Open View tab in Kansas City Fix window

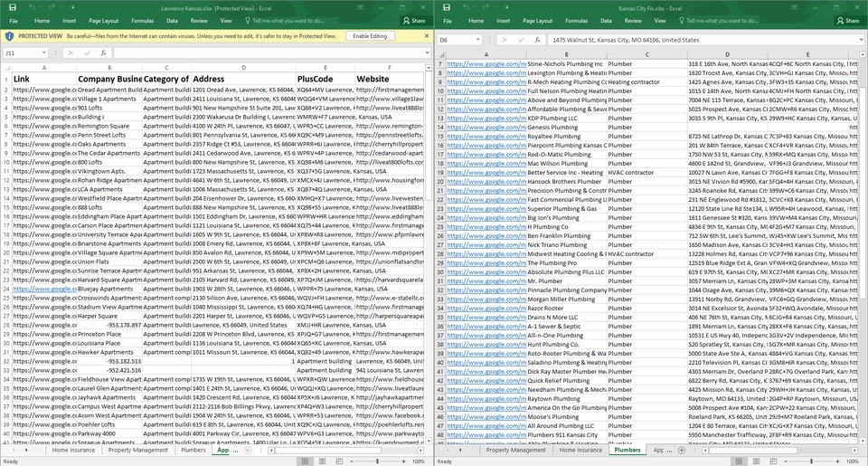(660, 21)
